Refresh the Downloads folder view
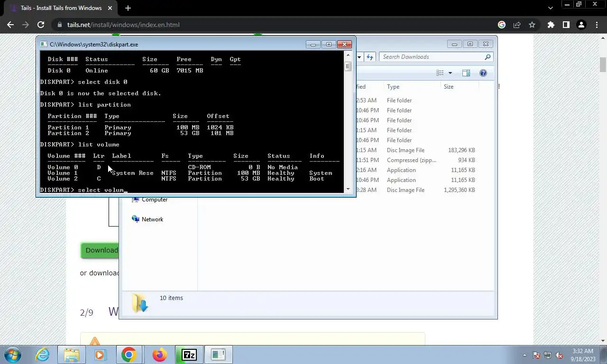Screen dimensions: 607x364 [369, 57]
